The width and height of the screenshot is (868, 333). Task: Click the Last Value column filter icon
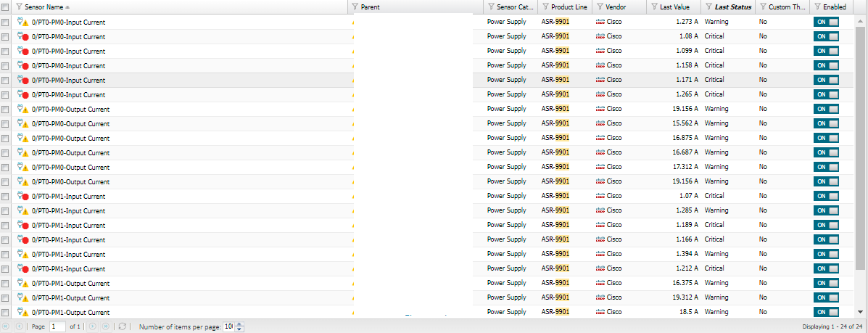coord(654,7)
